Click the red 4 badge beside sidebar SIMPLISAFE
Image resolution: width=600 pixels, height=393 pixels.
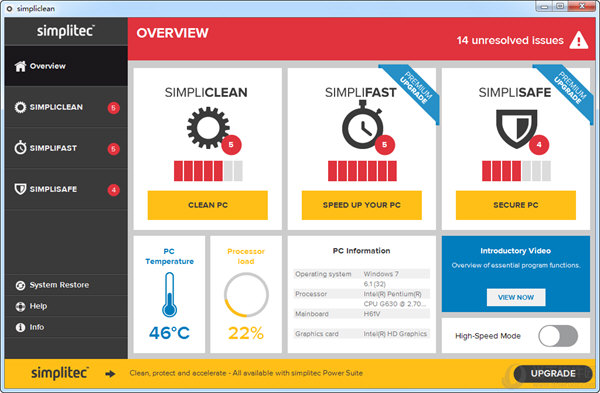pos(113,190)
